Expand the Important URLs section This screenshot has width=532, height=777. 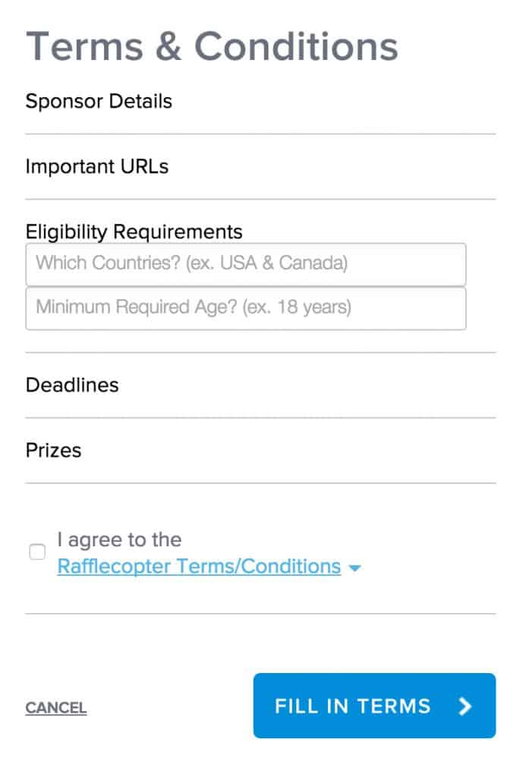(97, 167)
